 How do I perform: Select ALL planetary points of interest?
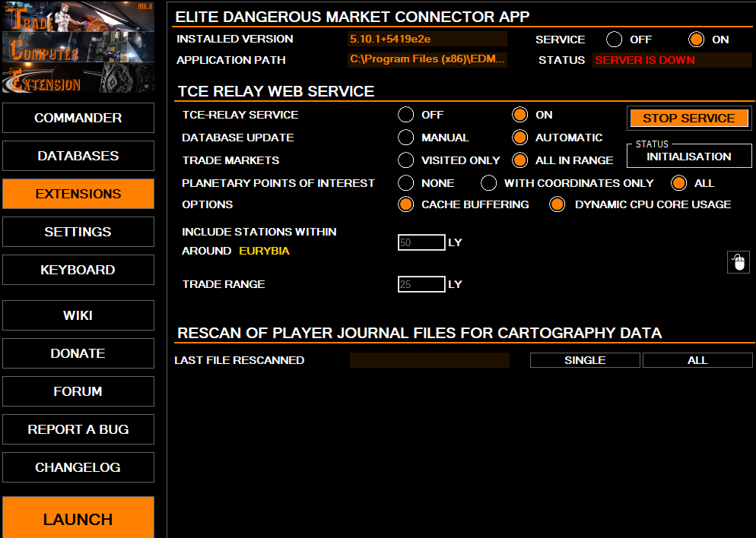[x=679, y=183]
